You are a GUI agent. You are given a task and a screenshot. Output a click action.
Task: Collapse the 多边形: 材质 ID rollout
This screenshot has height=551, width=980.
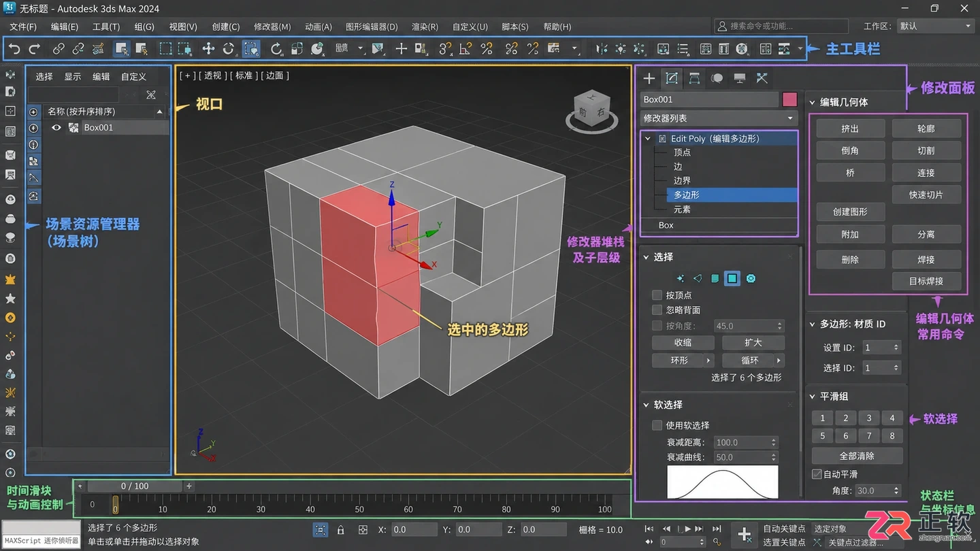pyautogui.click(x=812, y=324)
